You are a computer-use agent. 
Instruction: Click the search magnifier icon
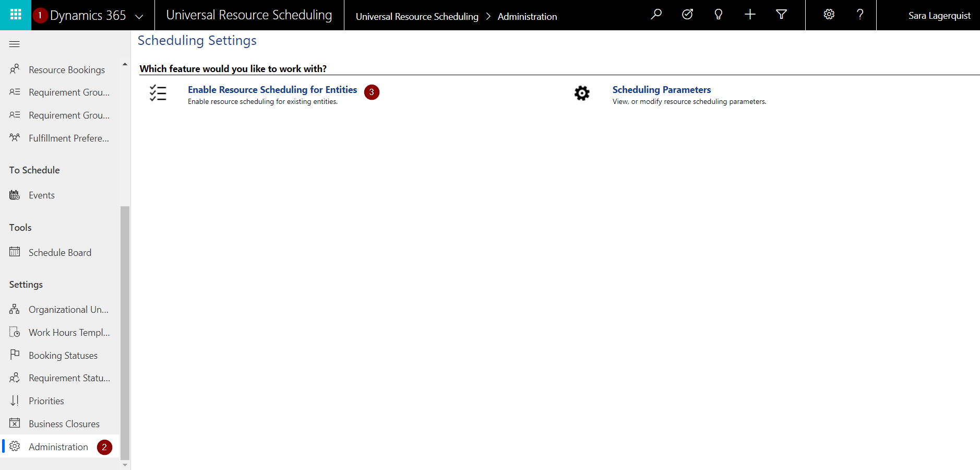click(x=656, y=15)
